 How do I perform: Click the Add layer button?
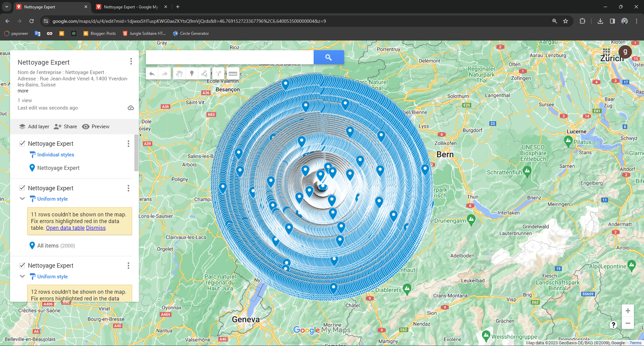34,127
